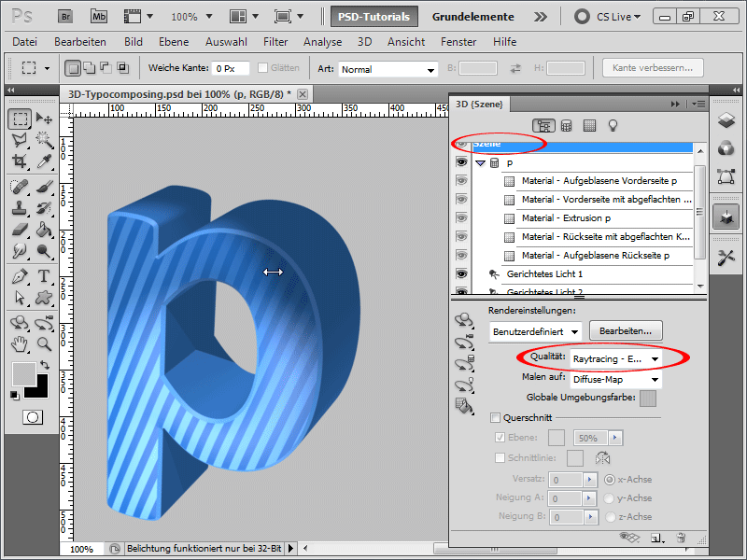Toggle the Ebene checkbox

click(500, 437)
